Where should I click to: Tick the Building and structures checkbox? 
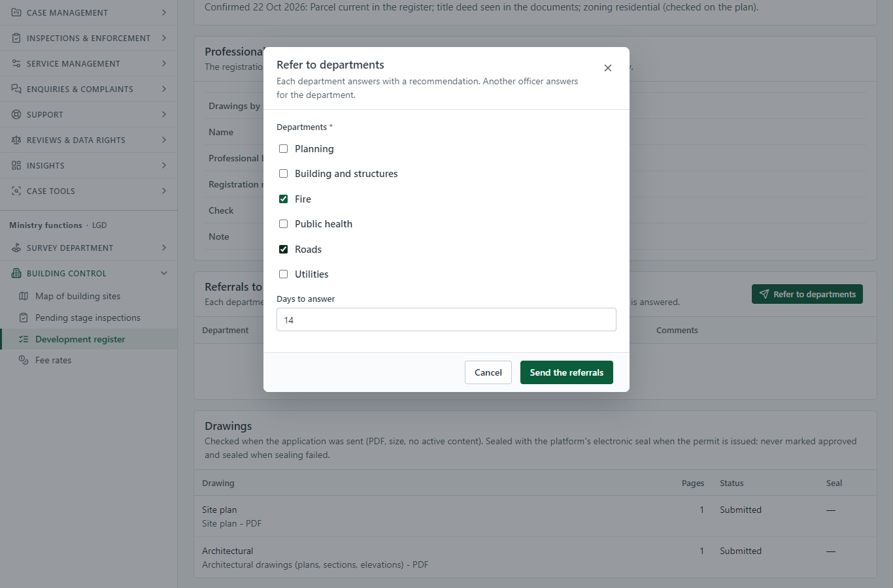(x=283, y=174)
